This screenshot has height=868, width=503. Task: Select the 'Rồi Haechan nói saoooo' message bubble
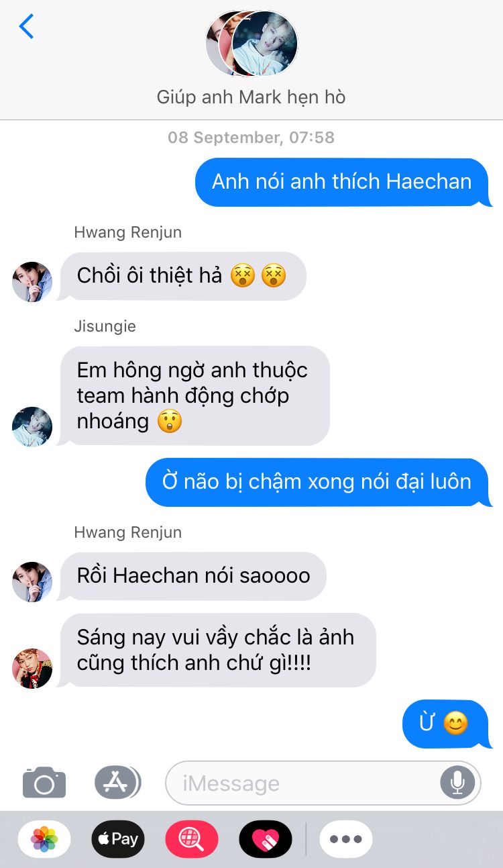click(192, 576)
